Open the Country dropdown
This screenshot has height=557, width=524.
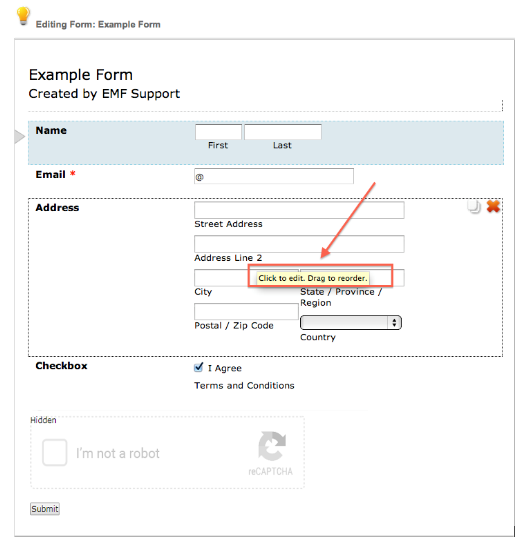click(x=351, y=323)
